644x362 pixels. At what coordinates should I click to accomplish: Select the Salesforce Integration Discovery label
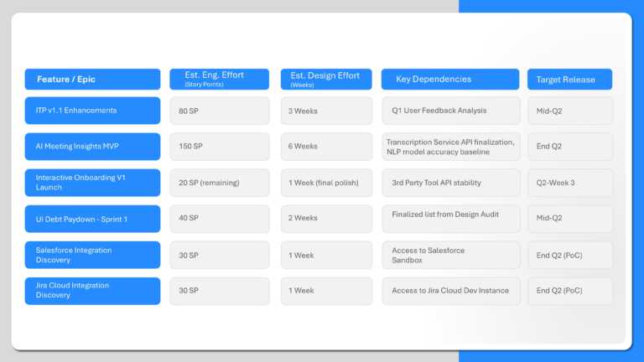tap(92, 255)
